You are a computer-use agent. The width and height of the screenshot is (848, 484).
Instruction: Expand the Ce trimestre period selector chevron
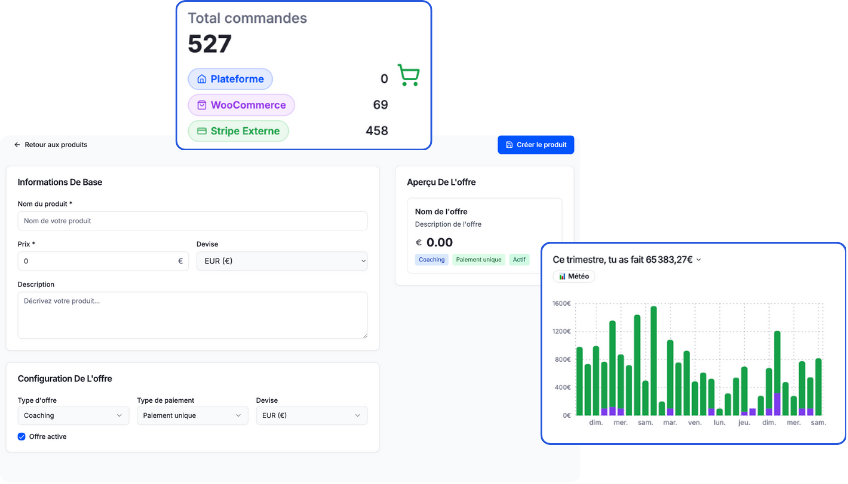point(699,260)
